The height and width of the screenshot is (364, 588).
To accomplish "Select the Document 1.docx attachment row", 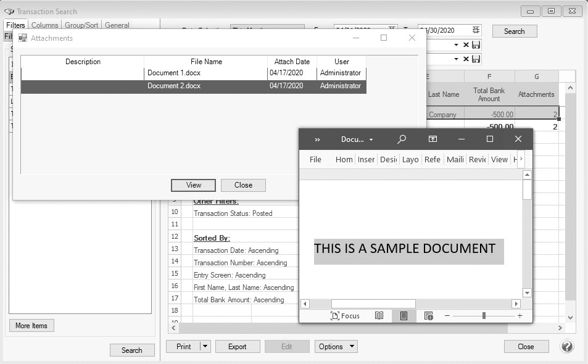I will click(x=193, y=73).
